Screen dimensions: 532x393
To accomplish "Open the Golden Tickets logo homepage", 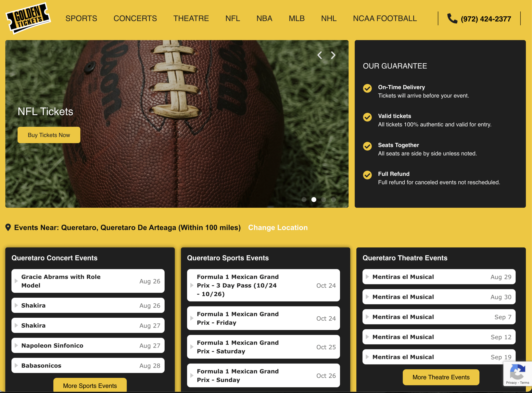I will tap(28, 18).
